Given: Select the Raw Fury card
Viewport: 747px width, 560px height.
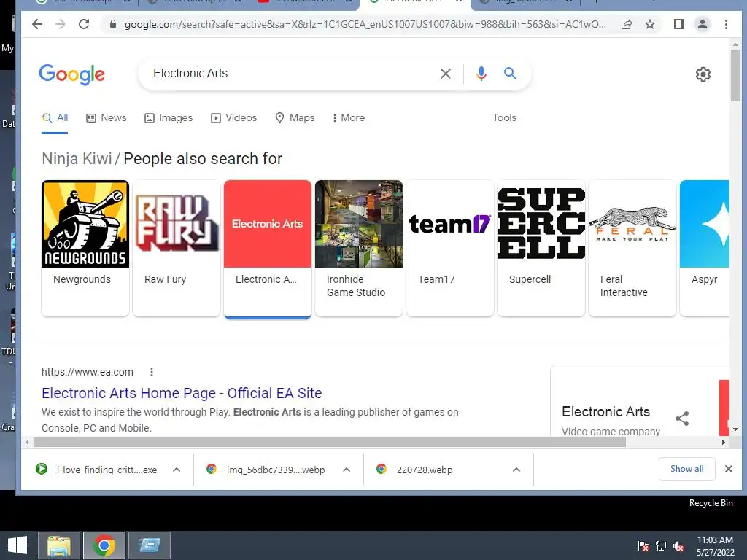Looking at the screenshot, I should point(177,248).
